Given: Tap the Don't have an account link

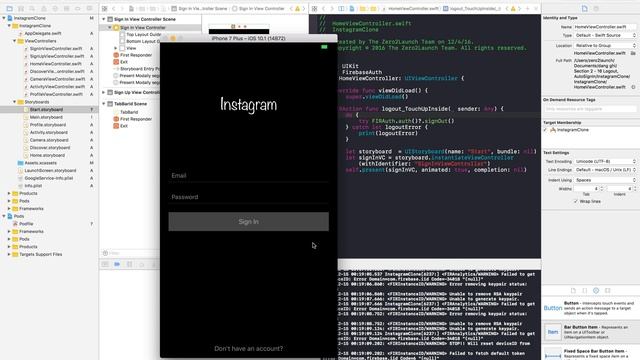Looking at the screenshot, I should pyautogui.click(x=249, y=349).
